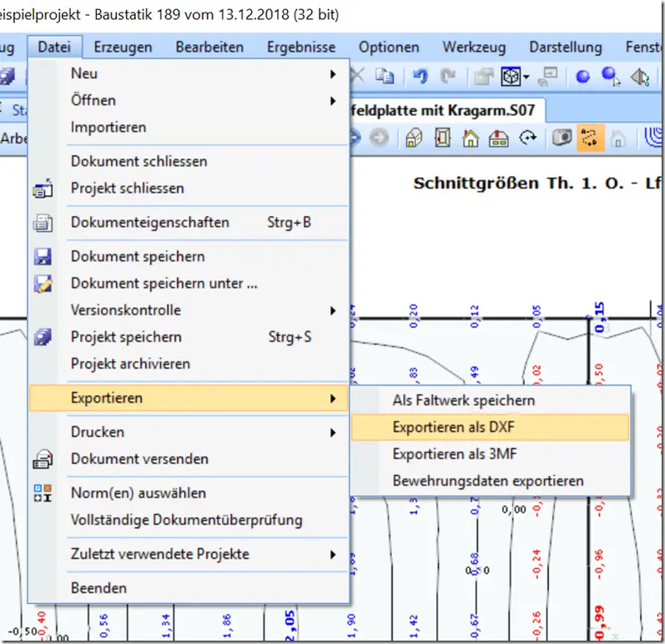Open Dokumenteigenschaften
Image resolution: width=665 pixels, height=644 pixels.
coord(189,223)
